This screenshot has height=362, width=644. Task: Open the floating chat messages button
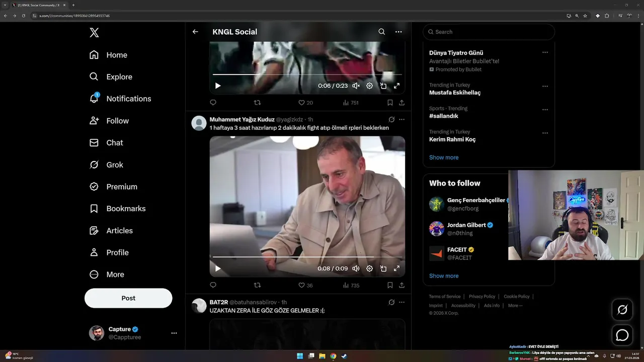622,335
